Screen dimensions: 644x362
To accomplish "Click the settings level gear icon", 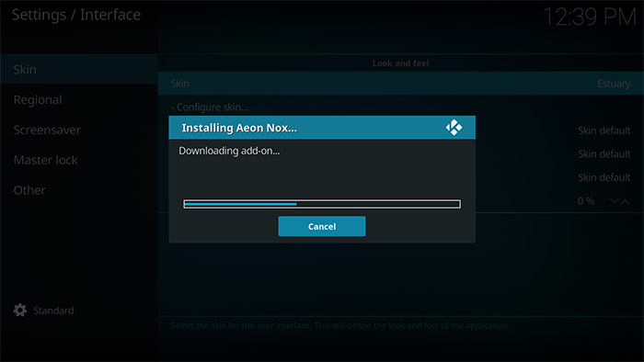I will pyautogui.click(x=19, y=310).
